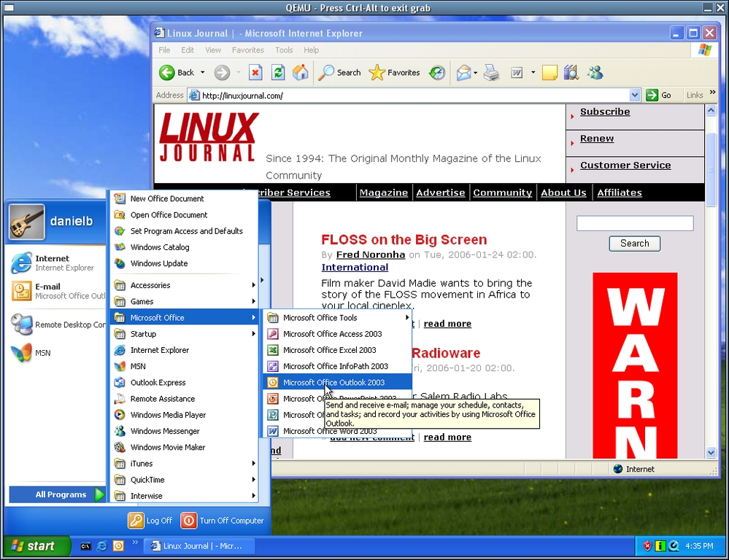Click the Messenger icon in IE toolbar
729x560 pixels.
coord(595,72)
